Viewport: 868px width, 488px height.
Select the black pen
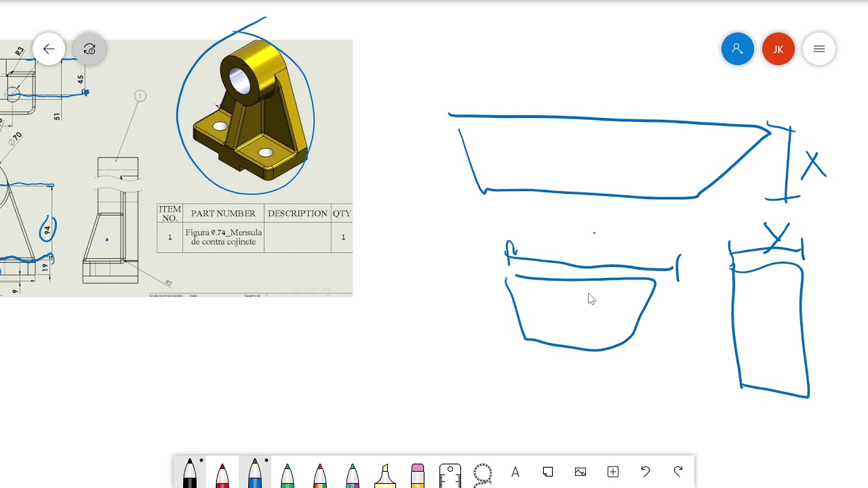click(190, 472)
